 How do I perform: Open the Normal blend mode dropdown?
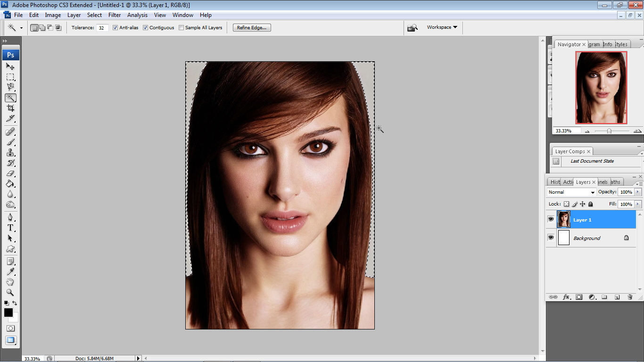click(572, 192)
